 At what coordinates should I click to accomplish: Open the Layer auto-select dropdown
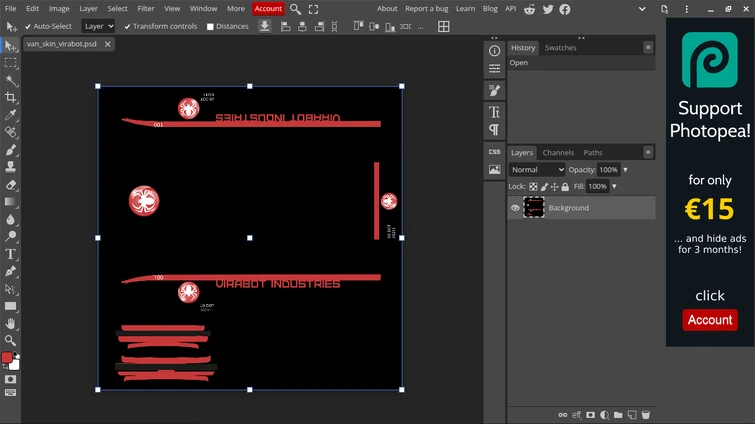98,27
